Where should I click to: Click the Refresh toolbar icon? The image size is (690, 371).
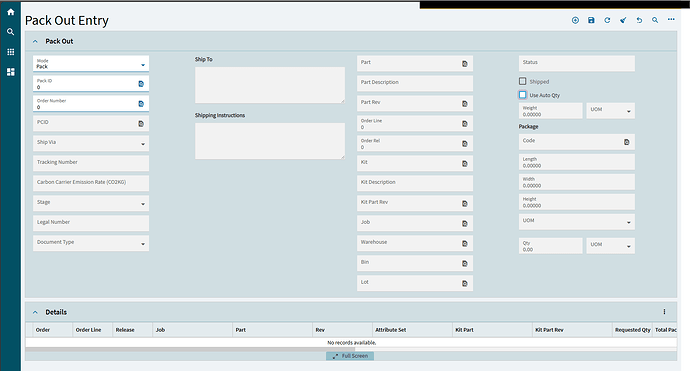[x=607, y=20]
